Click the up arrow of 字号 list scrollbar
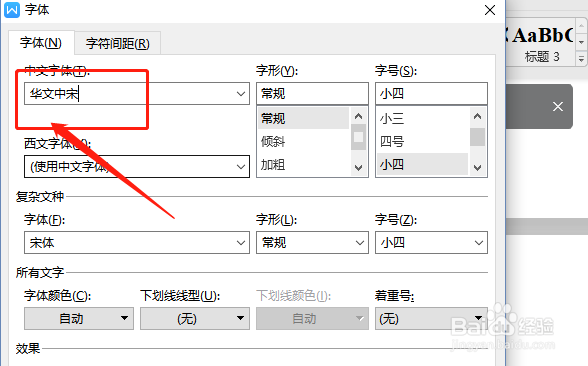 pos(477,116)
